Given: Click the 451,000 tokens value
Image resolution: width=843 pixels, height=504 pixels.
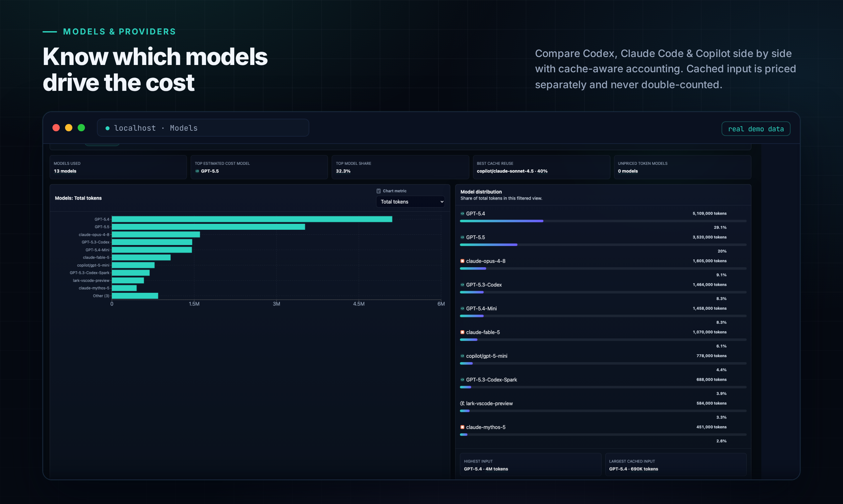Looking at the screenshot, I should click(712, 427).
